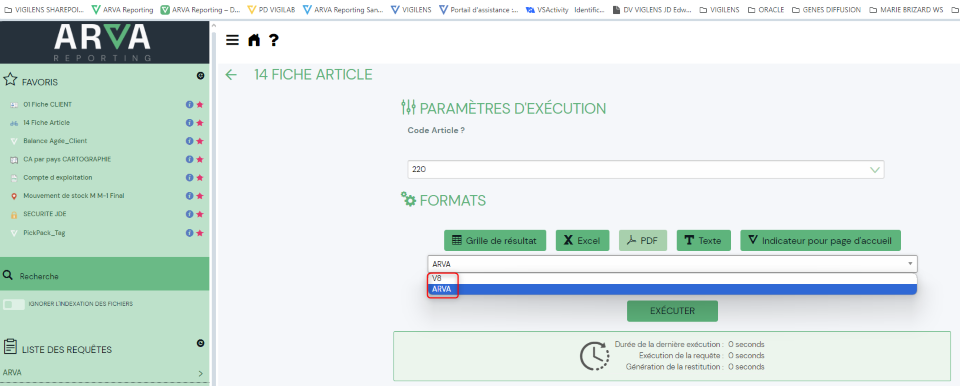Collapse the FAVORIS section
Viewport: 960px width, 386px height.
(x=200, y=76)
